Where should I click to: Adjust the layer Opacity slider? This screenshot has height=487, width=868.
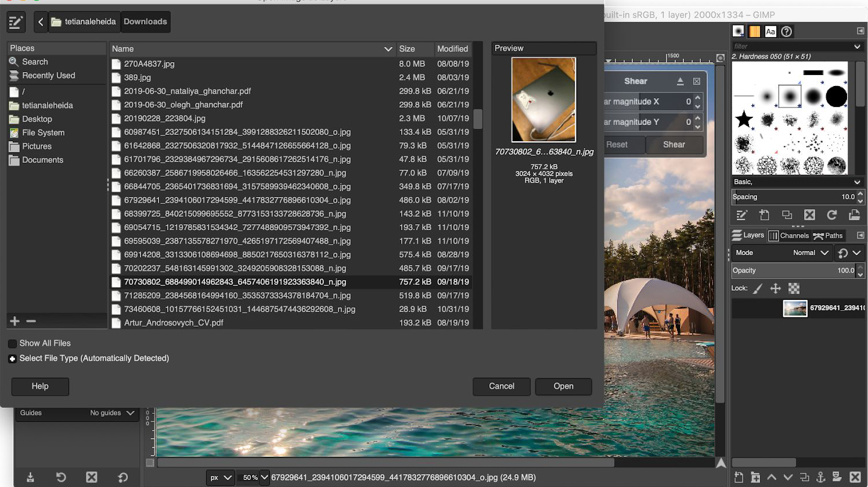(x=794, y=271)
